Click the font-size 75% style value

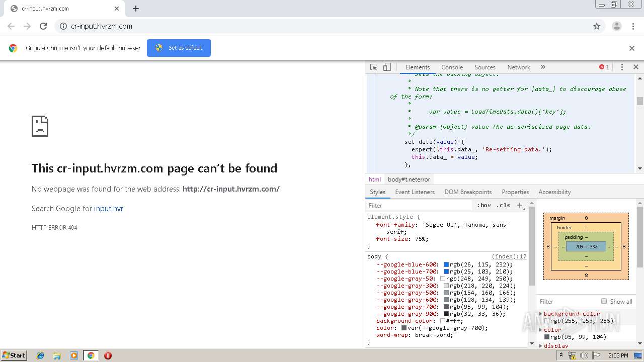point(421,239)
